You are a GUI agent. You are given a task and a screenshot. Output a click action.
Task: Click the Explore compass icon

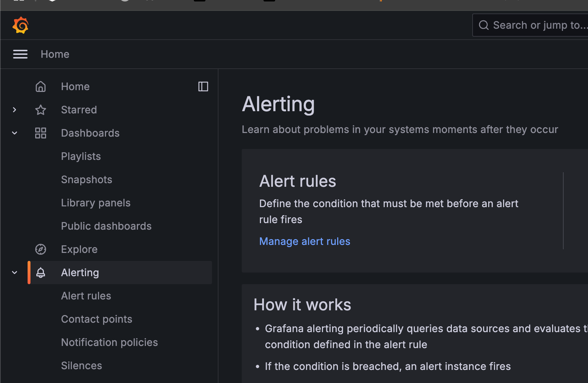[41, 249]
